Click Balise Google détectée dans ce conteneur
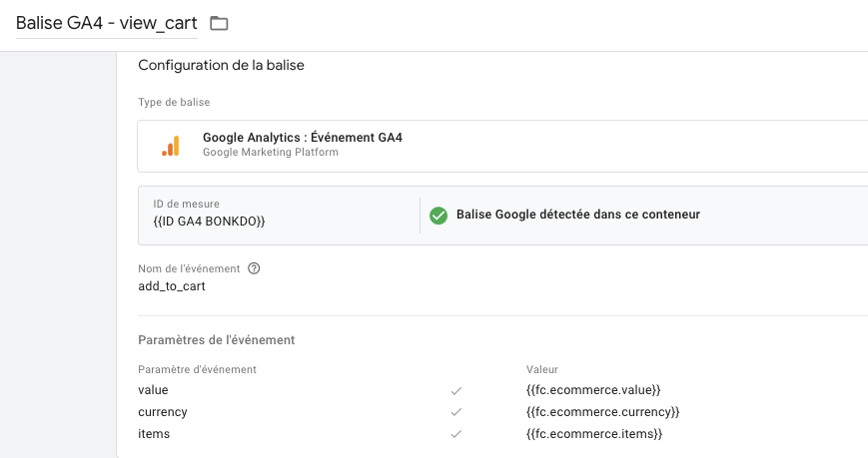 tap(578, 215)
